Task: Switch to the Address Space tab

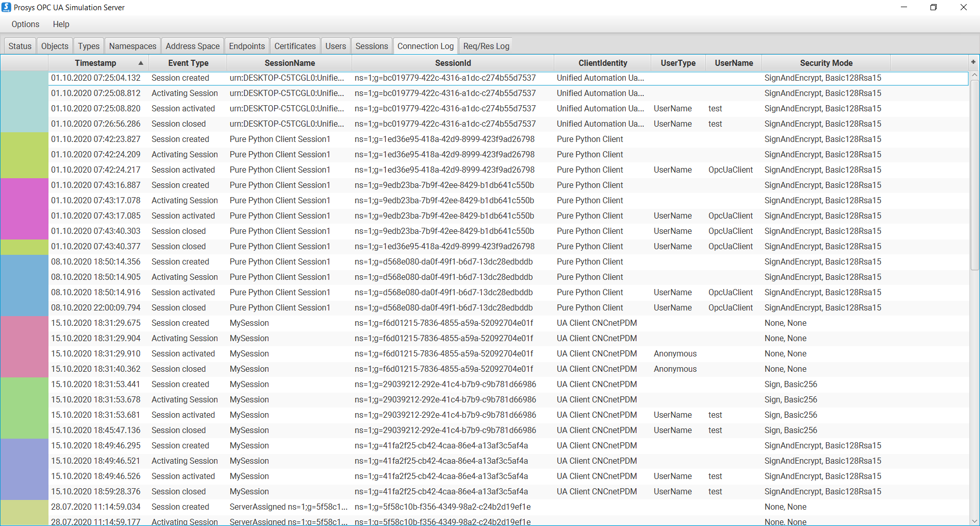Action: [x=192, y=45]
